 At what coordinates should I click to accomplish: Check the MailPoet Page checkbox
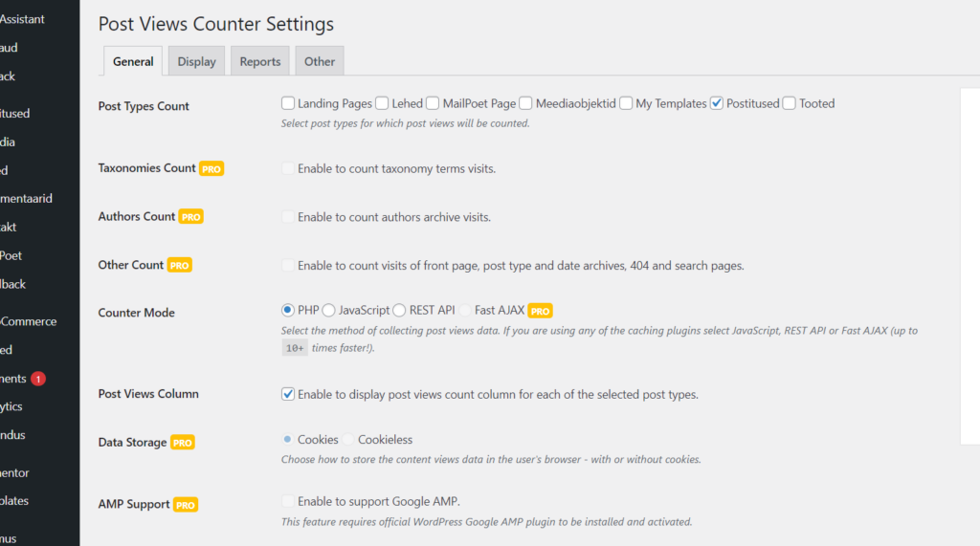pyautogui.click(x=434, y=103)
